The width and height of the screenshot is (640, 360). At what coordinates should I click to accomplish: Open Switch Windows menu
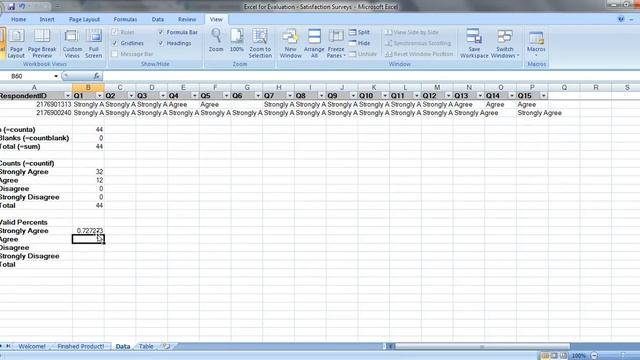click(x=505, y=44)
